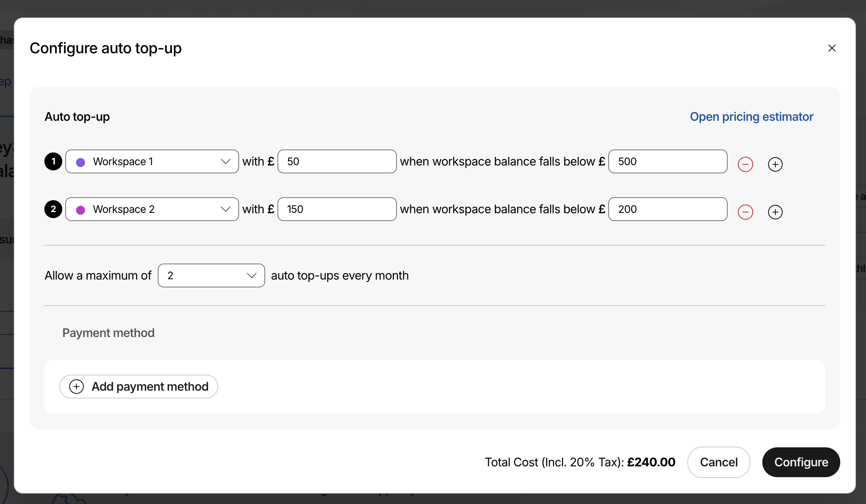Close the Configure auto top-up dialog

point(832,48)
